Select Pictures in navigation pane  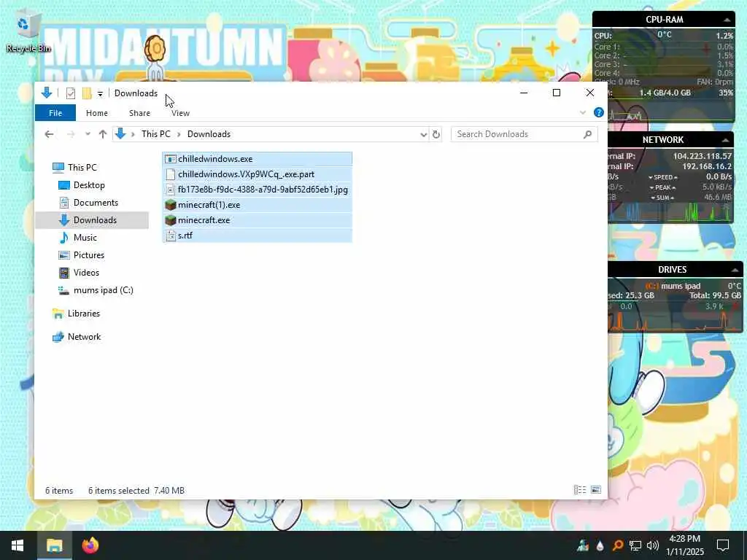(x=88, y=255)
